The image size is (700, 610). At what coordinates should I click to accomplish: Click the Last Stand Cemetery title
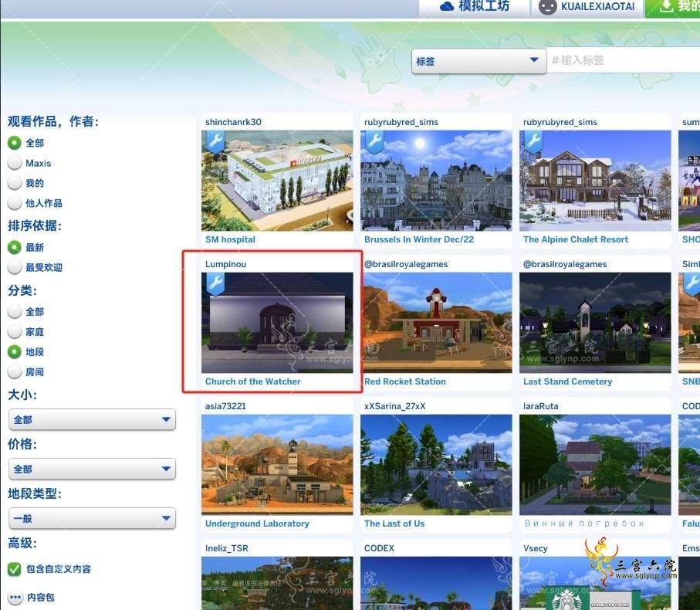point(567,381)
